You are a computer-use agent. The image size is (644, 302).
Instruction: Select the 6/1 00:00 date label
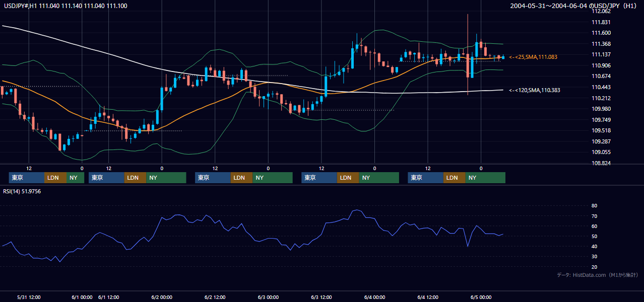[82, 297]
